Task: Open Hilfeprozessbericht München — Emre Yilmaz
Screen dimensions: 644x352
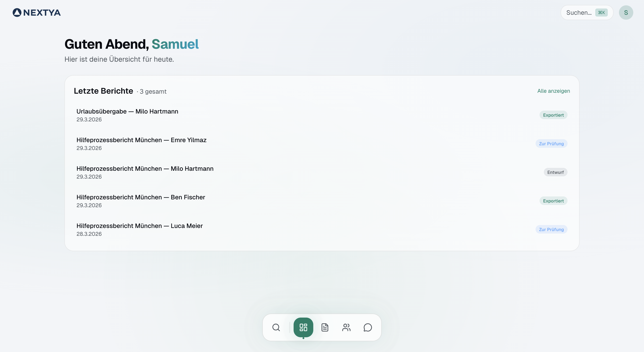Action: coord(141,140)
